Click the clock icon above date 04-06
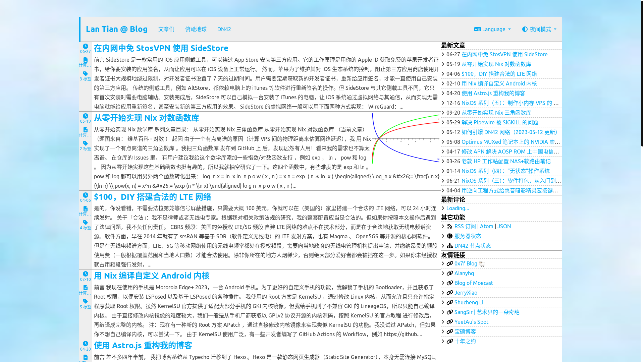The image size is (644, 362). 86,195
